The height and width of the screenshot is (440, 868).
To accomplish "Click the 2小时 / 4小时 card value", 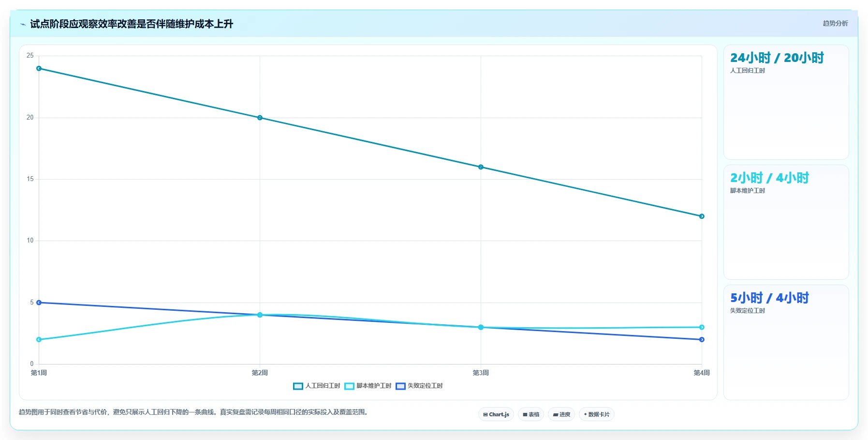I will coord(769,178).
